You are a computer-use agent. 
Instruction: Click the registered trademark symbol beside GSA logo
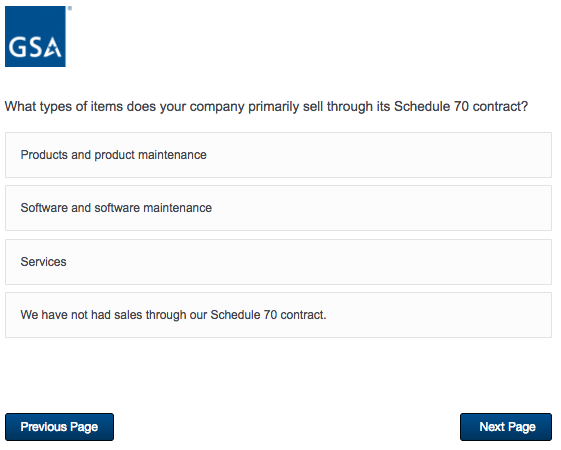70,8
